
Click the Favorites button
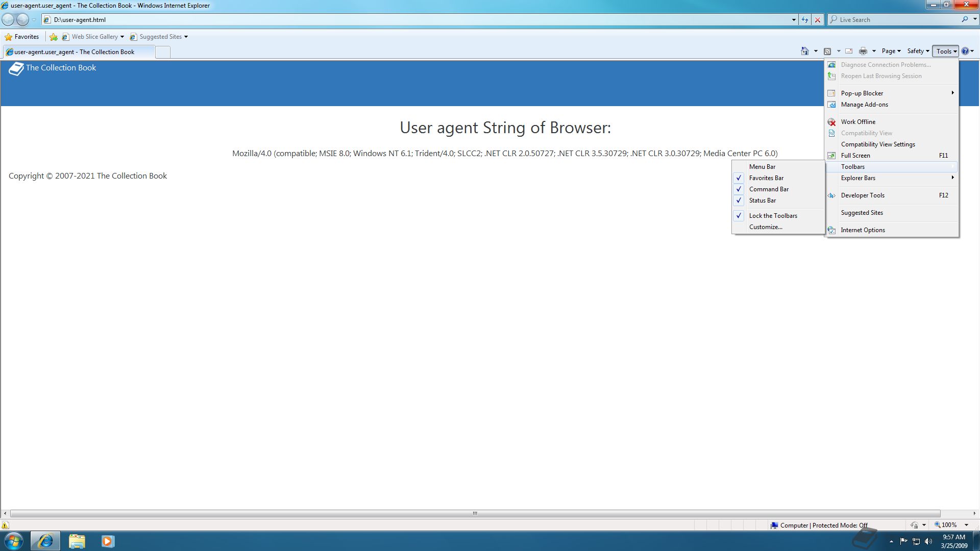tap(22, 37)
